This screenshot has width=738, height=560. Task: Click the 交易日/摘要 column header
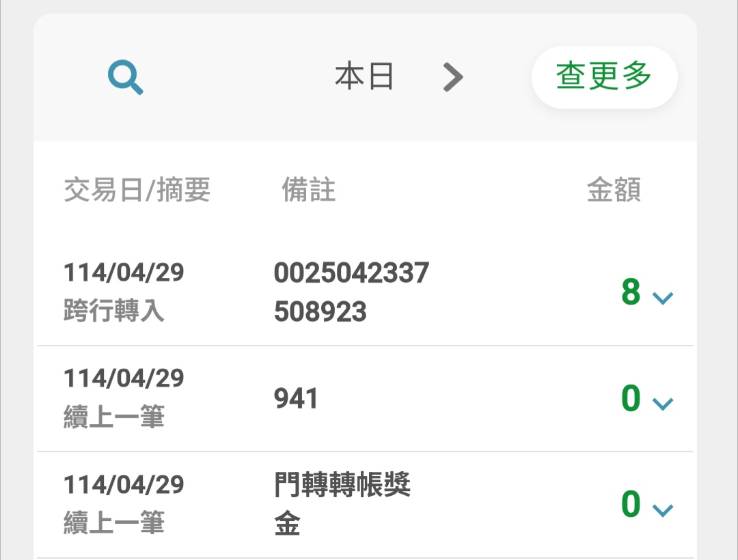tap(137, 191)
